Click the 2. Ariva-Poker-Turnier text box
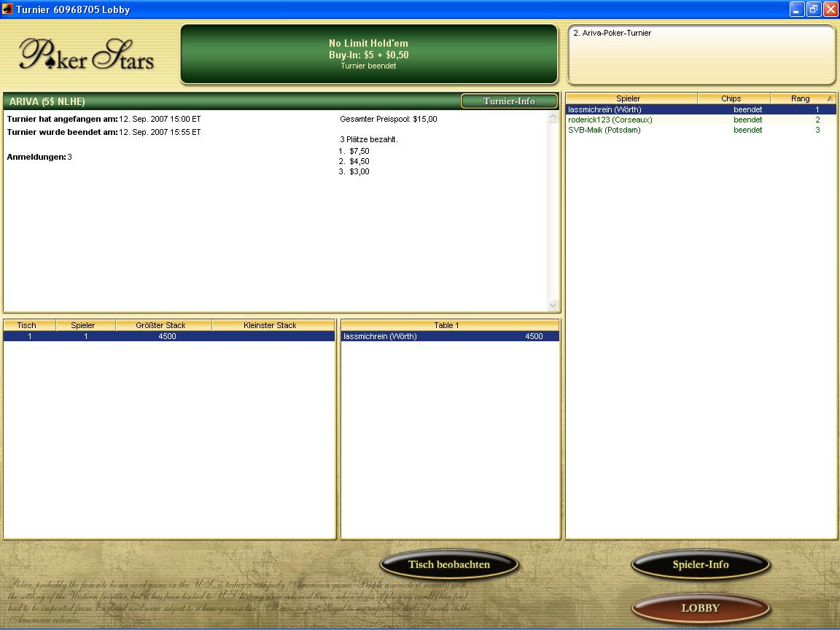Image resolution: width=840 pixels, height=630 pixels. (x=701, y=54)
